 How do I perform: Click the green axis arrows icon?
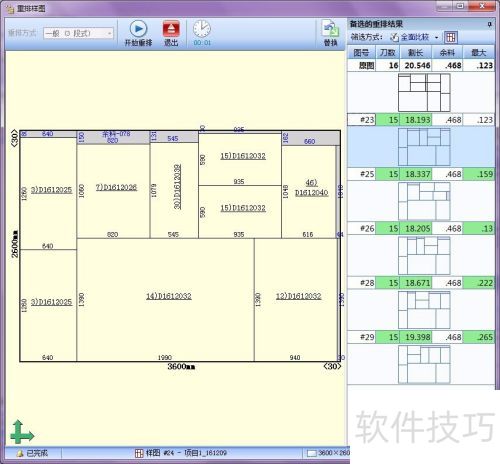pyautogui.click(x=22, y=432)
